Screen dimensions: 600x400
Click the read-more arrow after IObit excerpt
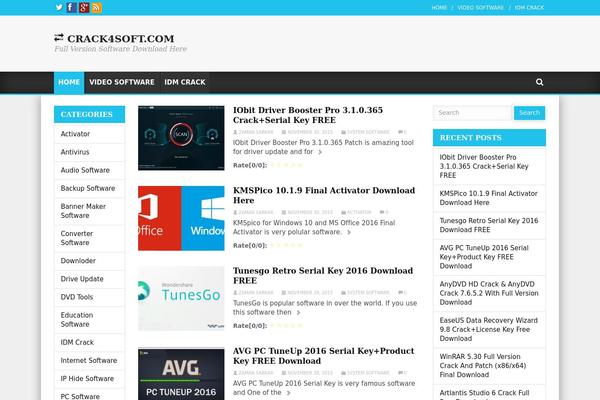tap(320, 152)
